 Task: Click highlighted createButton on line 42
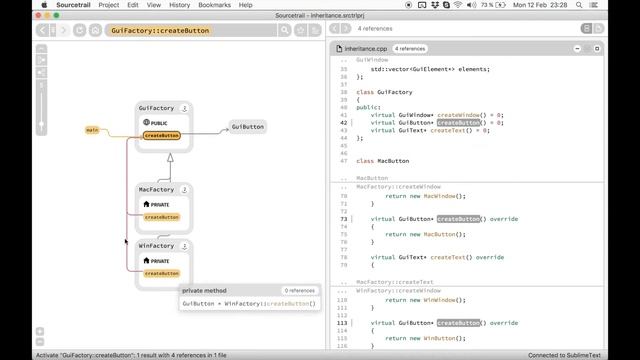(x=458, y=123)
